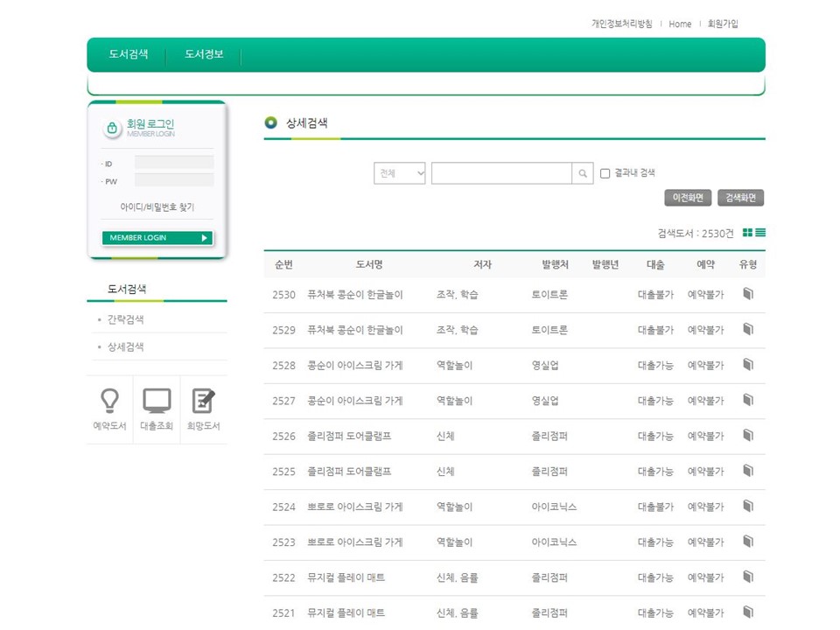
Task: Switch to thumbnail grid view icon
Action: tap(747, 233)
